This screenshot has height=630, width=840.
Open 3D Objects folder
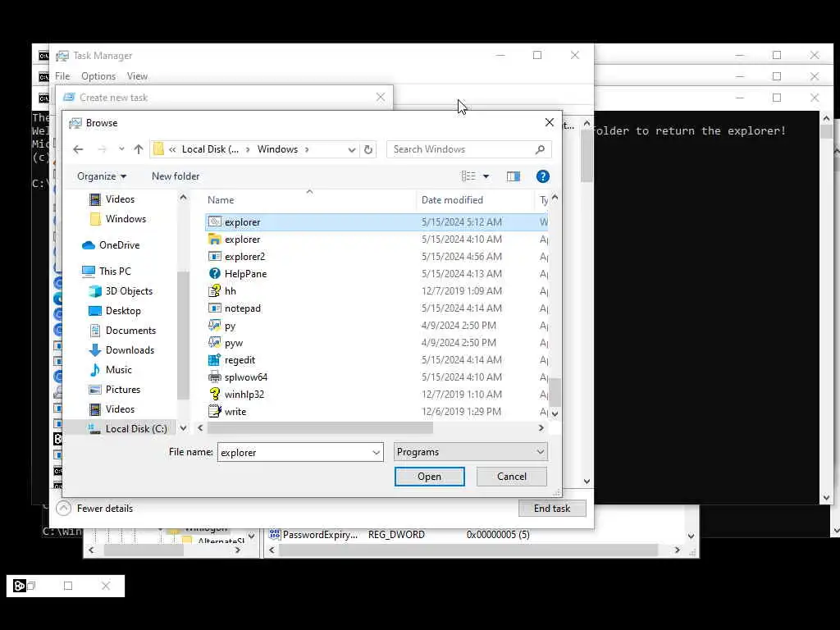click(x=129, y=291)
